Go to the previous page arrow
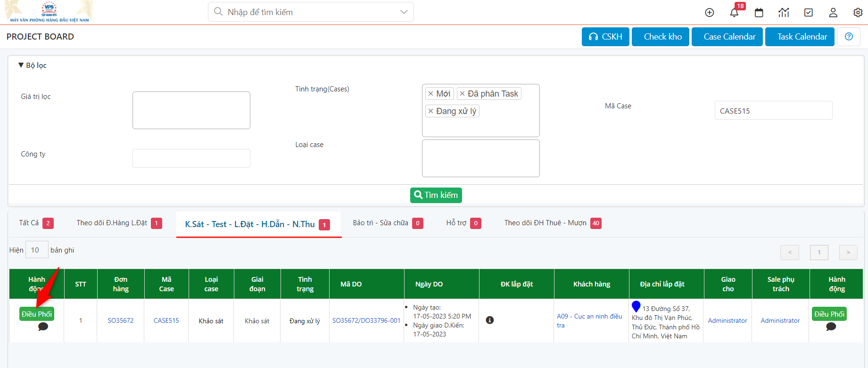 (790, 253)
